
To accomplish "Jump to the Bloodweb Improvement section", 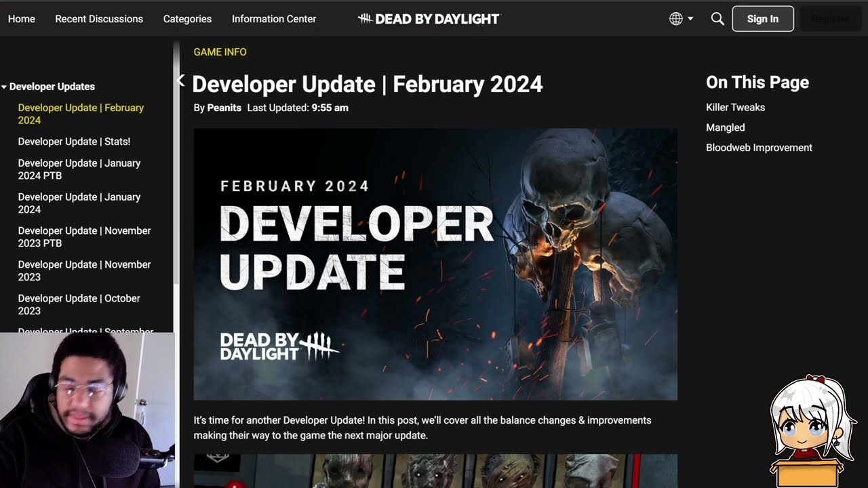I will 759,148.
